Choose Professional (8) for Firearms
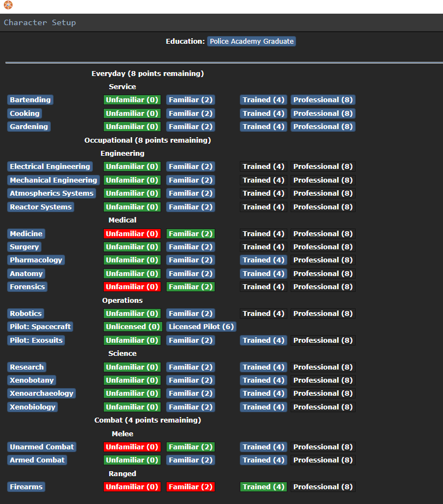The image size is (443, 504). (x=322, y=487)
